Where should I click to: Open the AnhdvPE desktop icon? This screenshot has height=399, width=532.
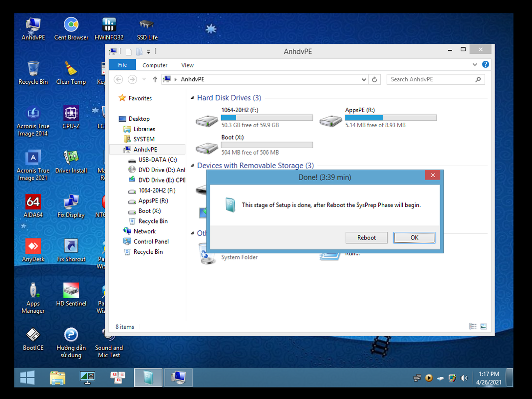click(33, 29)
